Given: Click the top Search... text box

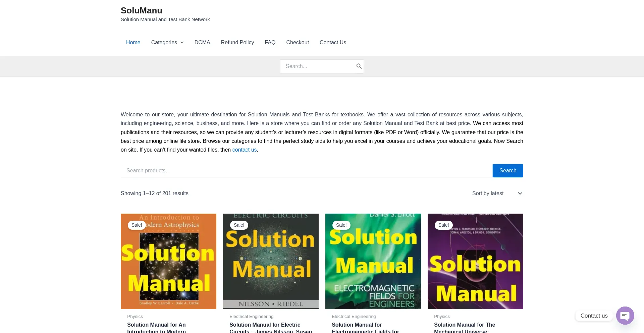Looking at the screenshot, I should coord(319,66).
